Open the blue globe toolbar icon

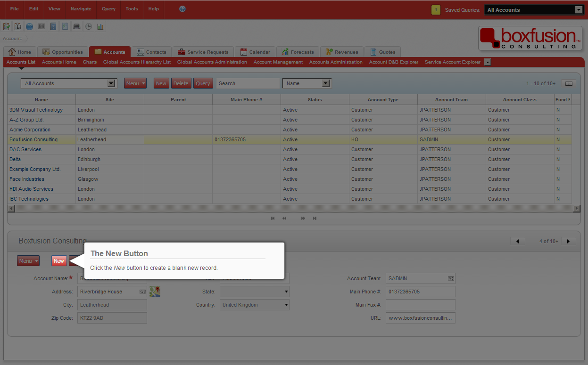(29, 26)
